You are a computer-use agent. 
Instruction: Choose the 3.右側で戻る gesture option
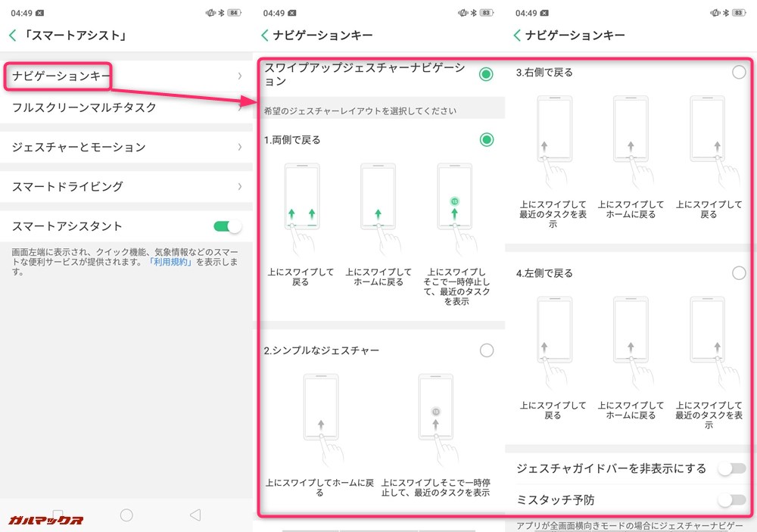740,72
